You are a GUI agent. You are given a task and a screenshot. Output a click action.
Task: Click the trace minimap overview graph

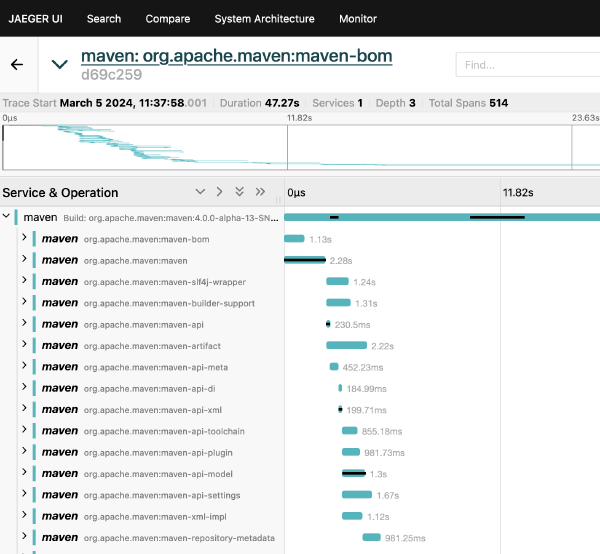pyautogui.click(x=300, y=147)
